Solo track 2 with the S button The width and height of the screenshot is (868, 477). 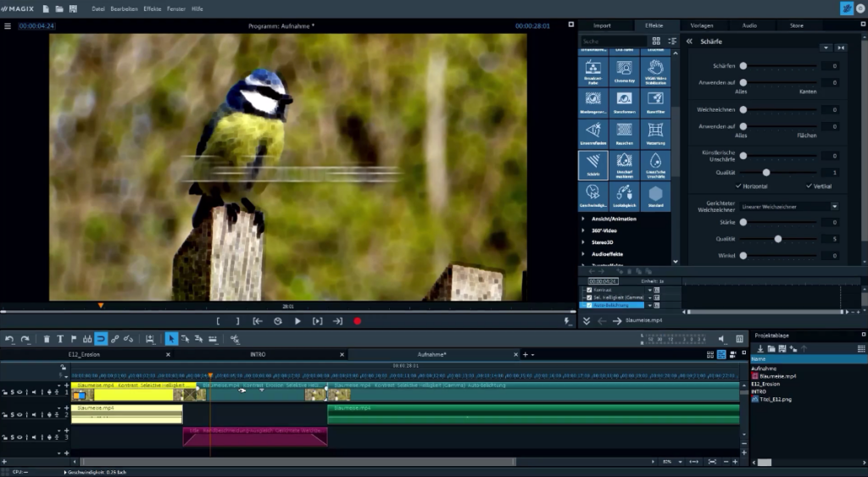click(x=12, y=414)
